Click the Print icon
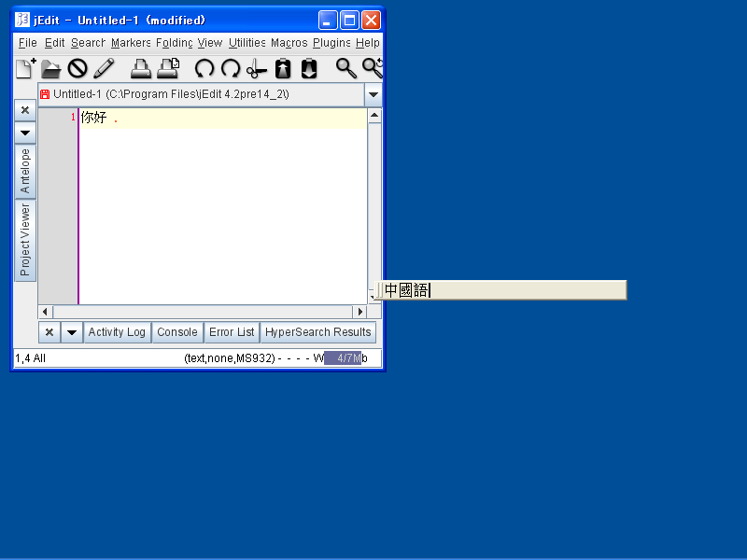The width and height of the screenshot is (747, 560). click(141, 68)
